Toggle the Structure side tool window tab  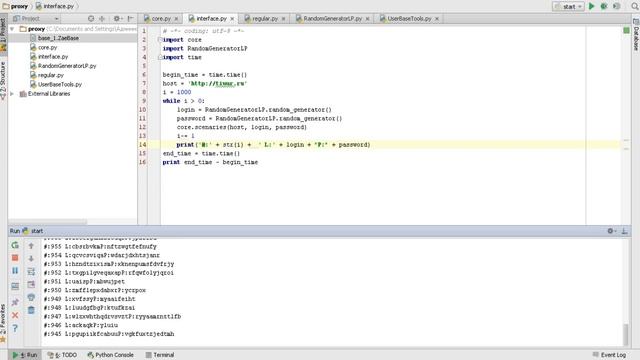coord(3,81)
